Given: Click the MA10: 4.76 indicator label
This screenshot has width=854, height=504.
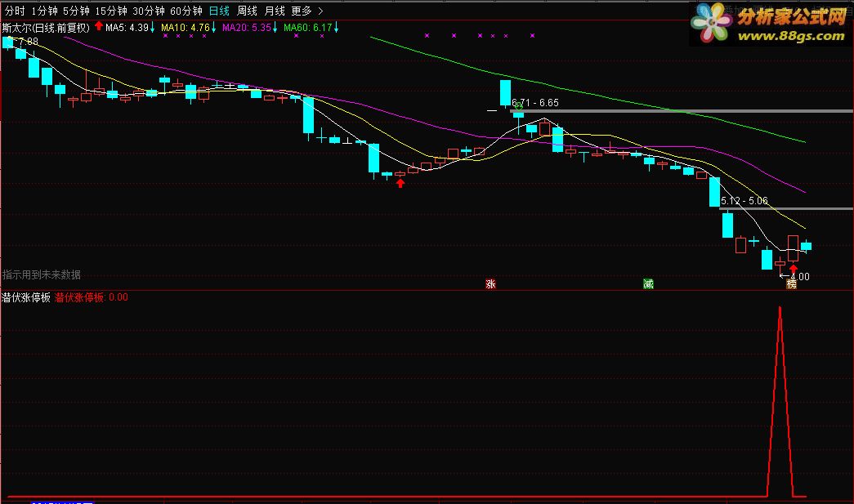Looking at the screenshot, I should [186, 28].
